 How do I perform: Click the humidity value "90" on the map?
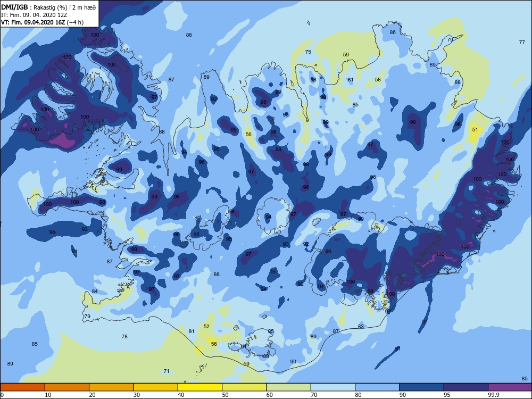pos(293,362)
